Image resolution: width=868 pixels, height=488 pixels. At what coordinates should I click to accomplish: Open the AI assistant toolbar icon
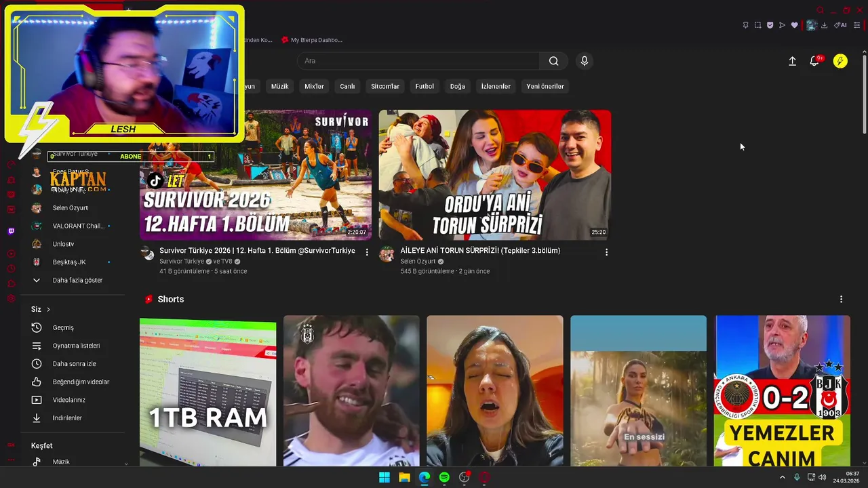pyautogui.click(x=840, y=25)
